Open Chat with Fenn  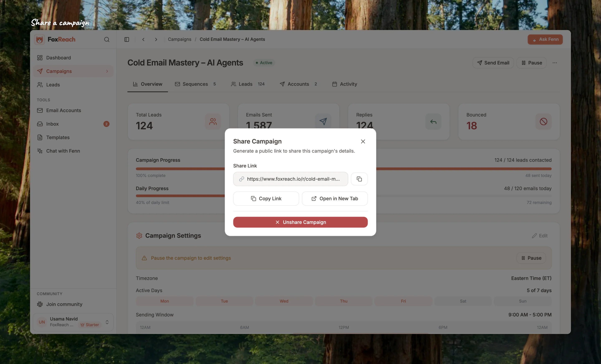tap(73, 151)
